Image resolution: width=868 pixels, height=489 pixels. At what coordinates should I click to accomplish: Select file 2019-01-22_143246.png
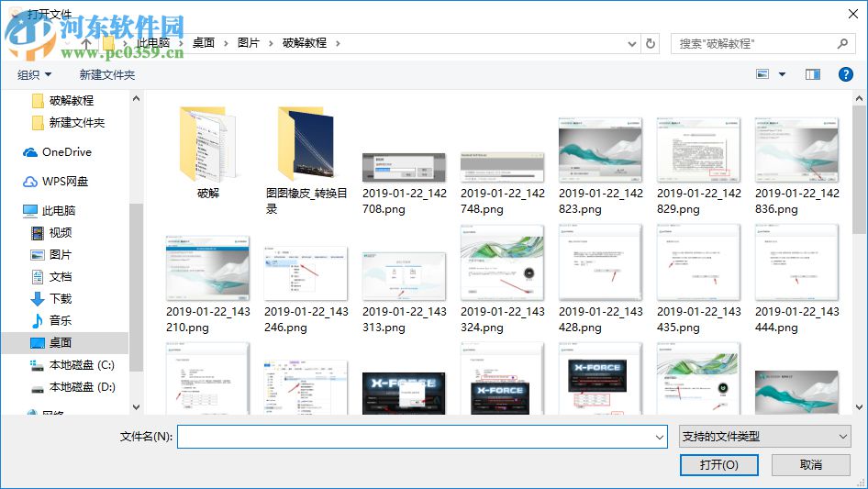click(306, 290)
